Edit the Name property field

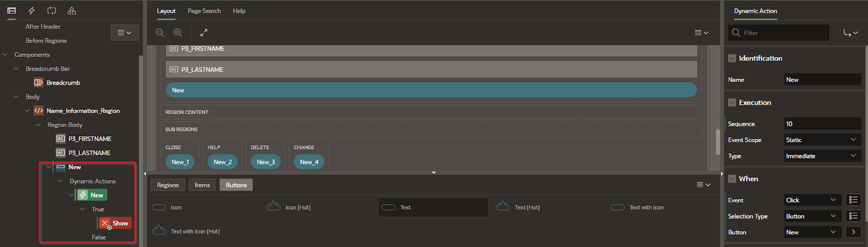[822, 79]
